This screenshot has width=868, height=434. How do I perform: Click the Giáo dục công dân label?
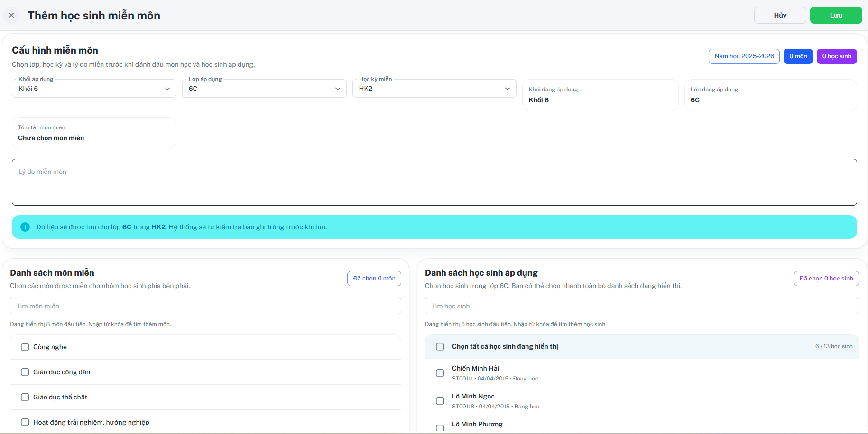coord(62,372)
